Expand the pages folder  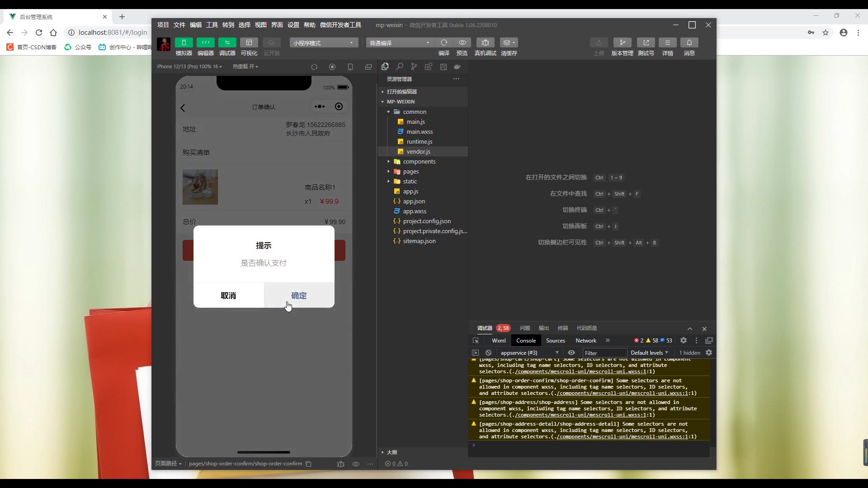click(x=423, y=171)
